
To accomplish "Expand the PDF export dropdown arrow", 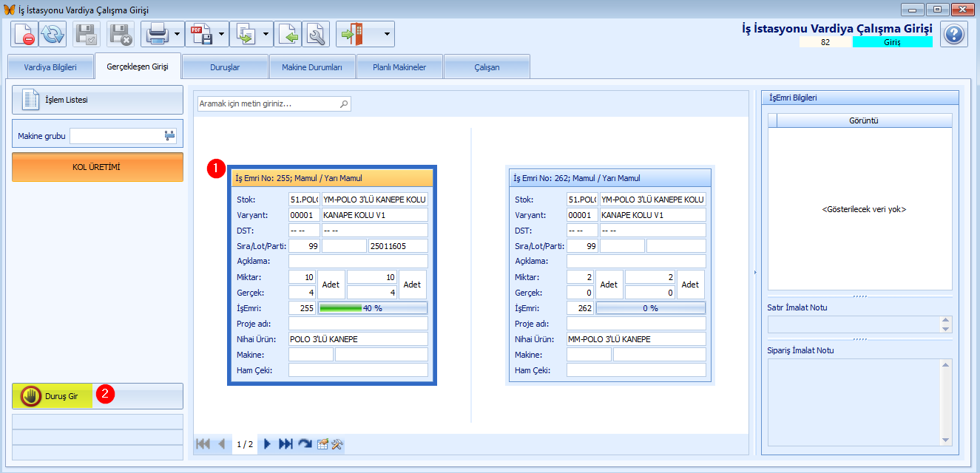I will point(221,34).
